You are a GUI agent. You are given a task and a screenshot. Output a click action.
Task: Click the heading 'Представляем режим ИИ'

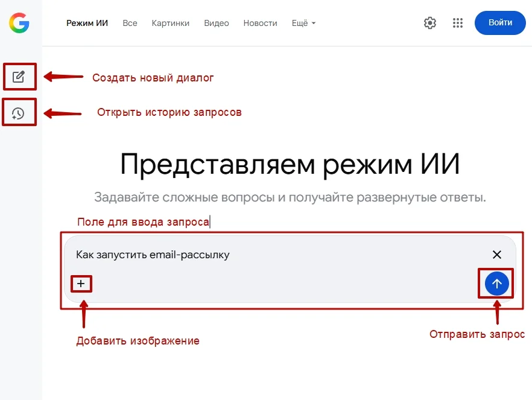coord(290,164)
